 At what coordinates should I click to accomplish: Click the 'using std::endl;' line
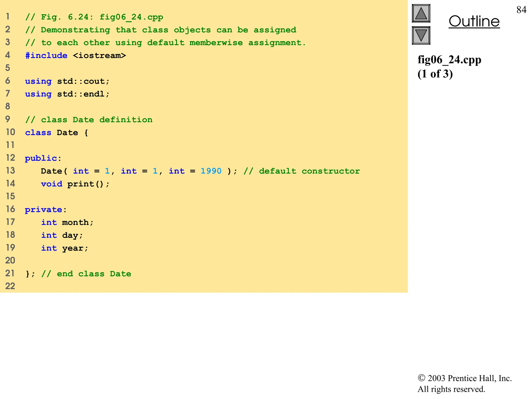[67, 94]
